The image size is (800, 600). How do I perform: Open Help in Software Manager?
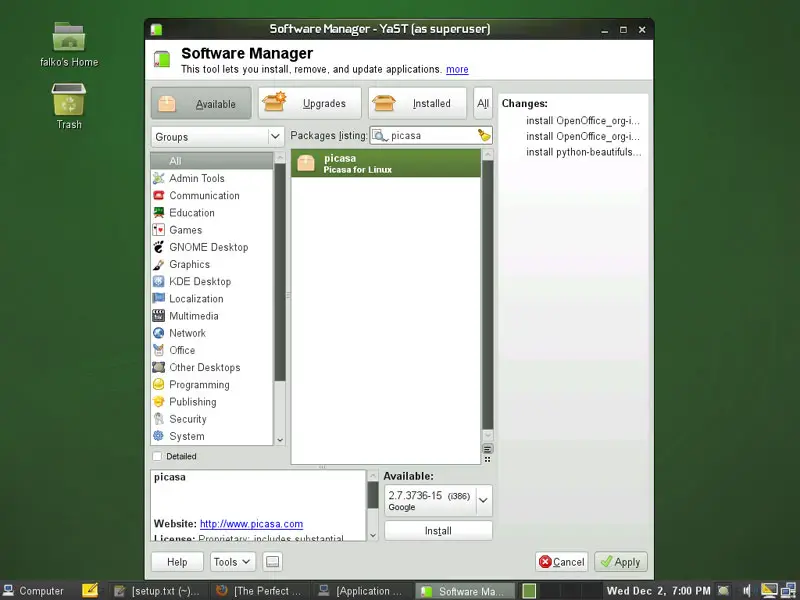click(x=177, y=562)
